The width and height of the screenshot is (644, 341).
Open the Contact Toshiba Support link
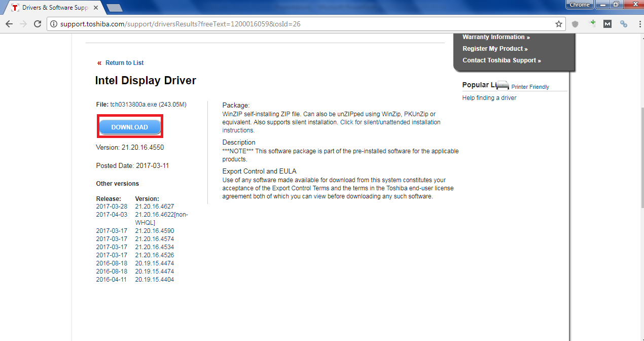(x=502, y=60)
